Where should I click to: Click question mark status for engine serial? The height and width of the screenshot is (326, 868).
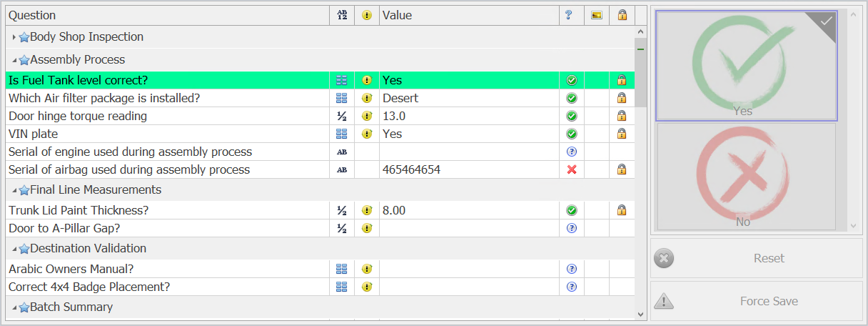point(571,152)
